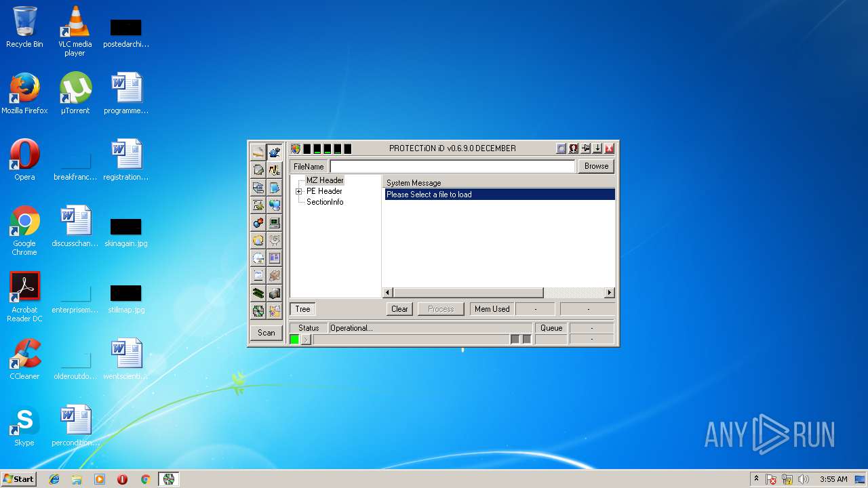The image size is (868, 488).
Task: Select the grey box sidebar icon
Action: point(275,293)
